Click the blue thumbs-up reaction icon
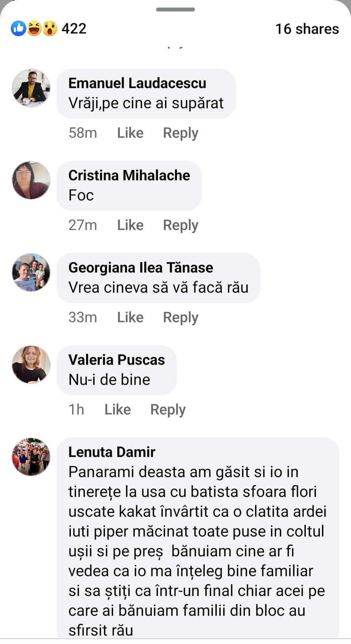 (x=19, y=29)
